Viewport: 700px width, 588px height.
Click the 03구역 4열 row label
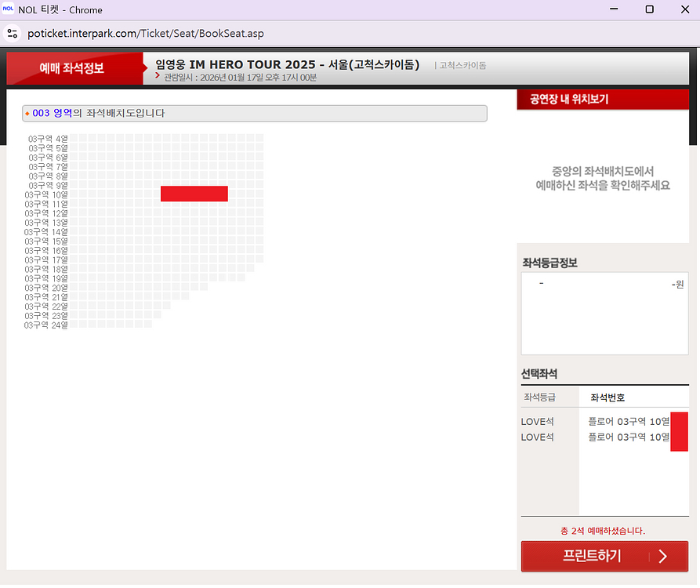click(x=49, y=139)
